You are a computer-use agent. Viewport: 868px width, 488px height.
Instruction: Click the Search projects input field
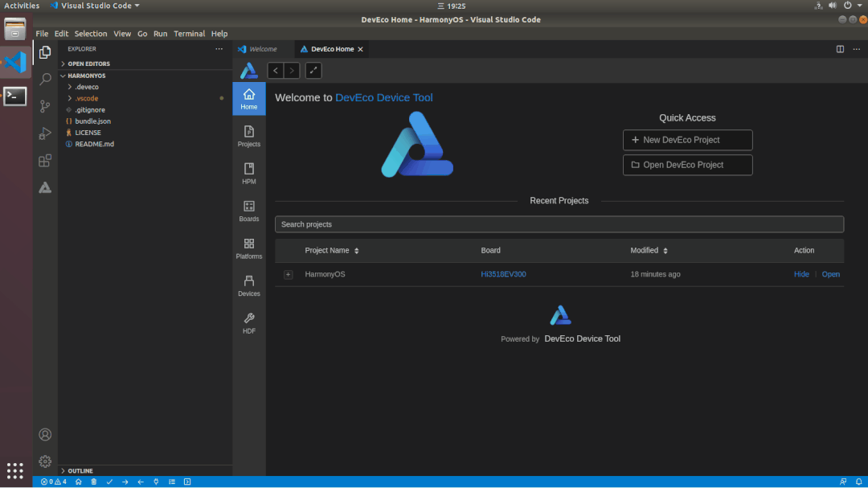coord(559,224)
